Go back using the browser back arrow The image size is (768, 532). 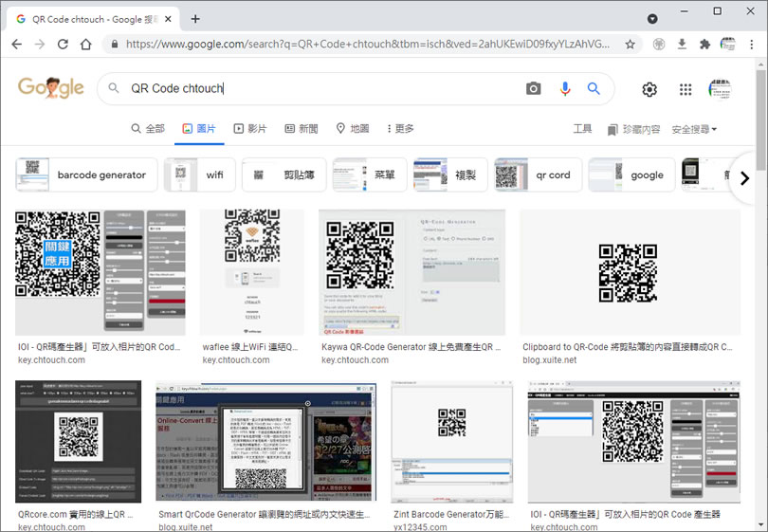[x=17, y=45]
